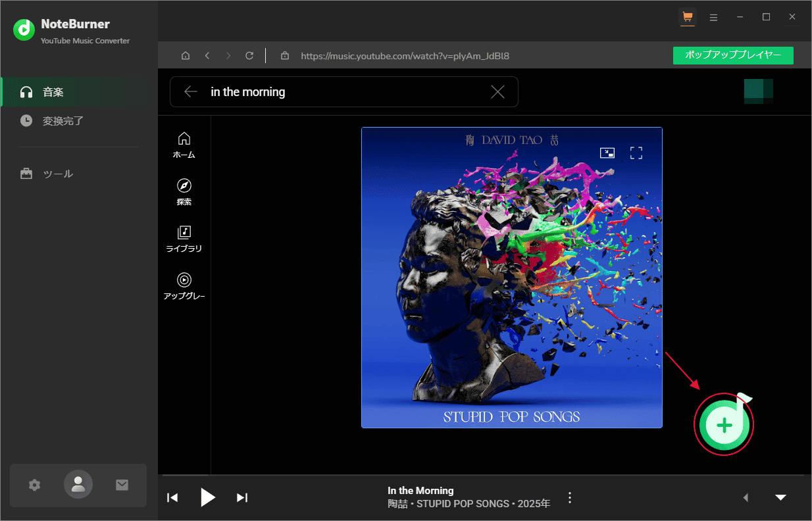Select 音楽 in the sidebar
812x521 pixels.
coord(79,92)
